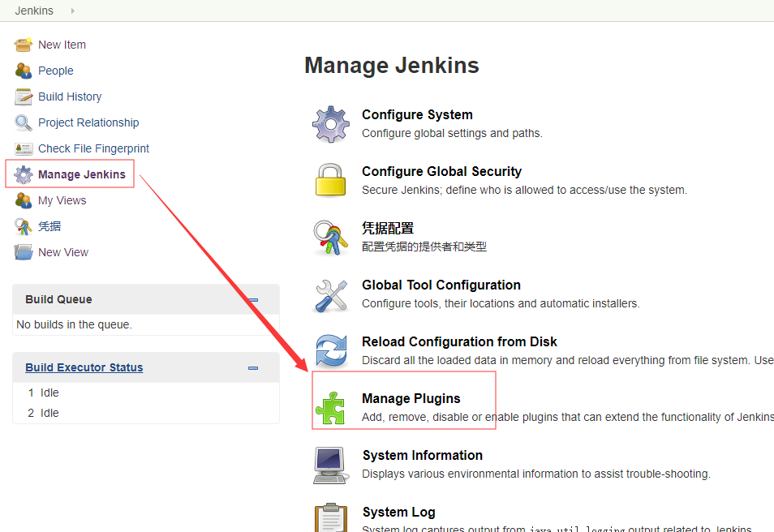Click the Configure Global Security padlock icon
This screenshot has width=774, height=532.
pos(331,180)
